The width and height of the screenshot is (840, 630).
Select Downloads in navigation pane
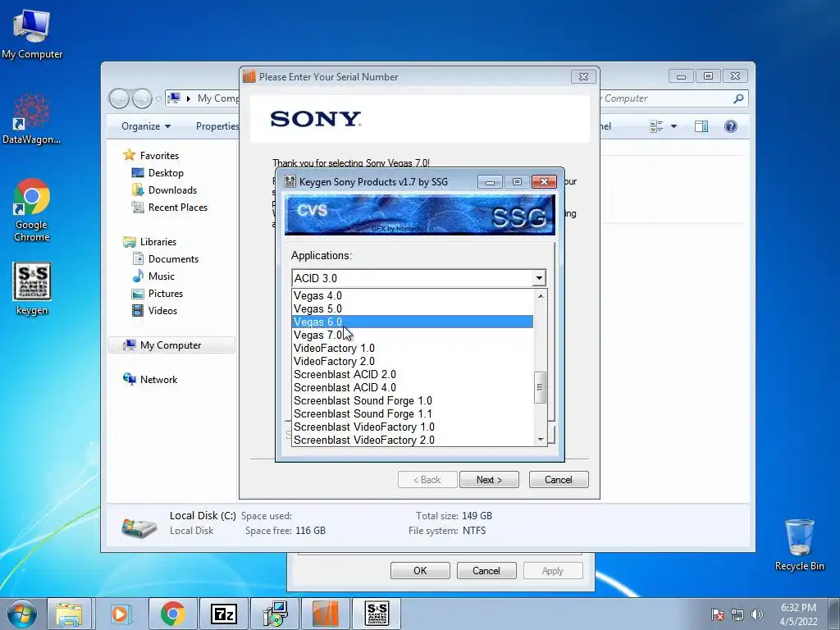tap(172, 190)
